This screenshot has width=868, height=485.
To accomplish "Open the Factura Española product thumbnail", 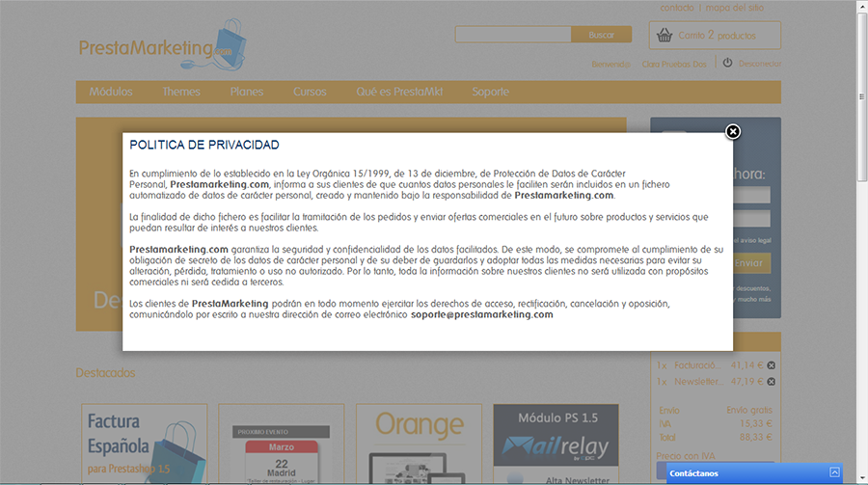I will pyautogui.click(x=145, y=444).
